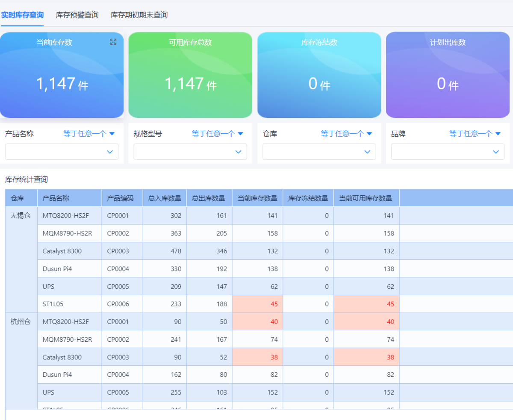Click the expand icon on 当前库存数 card

point(113,42)
